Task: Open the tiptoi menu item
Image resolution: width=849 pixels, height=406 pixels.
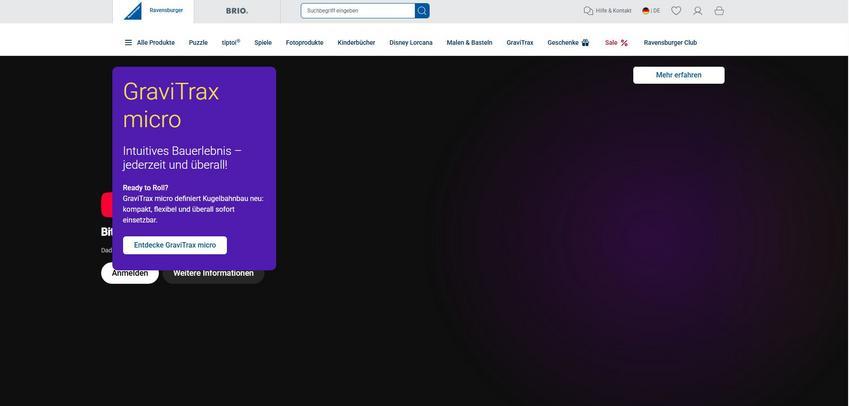Action: [x=231, y=43]
